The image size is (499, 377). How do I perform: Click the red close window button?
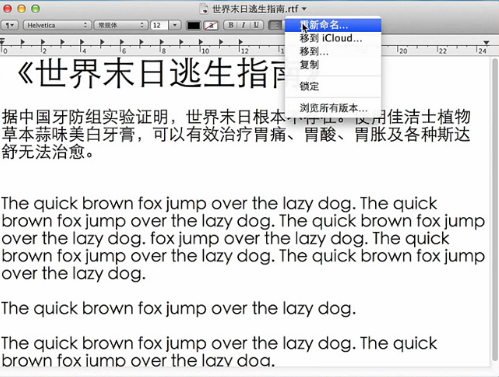point(7,9)
